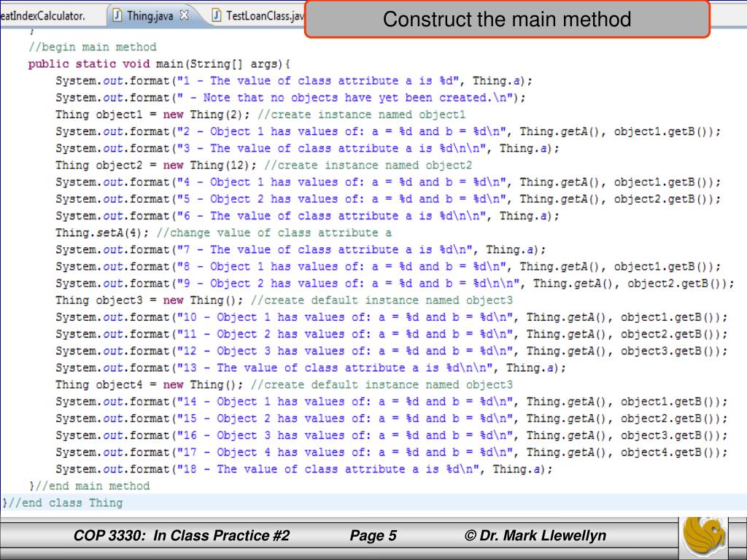Click the format line starting with "13 - The value"
Image resolution: width=747 pixels, height=560 pixels.
tap(311, 368)
